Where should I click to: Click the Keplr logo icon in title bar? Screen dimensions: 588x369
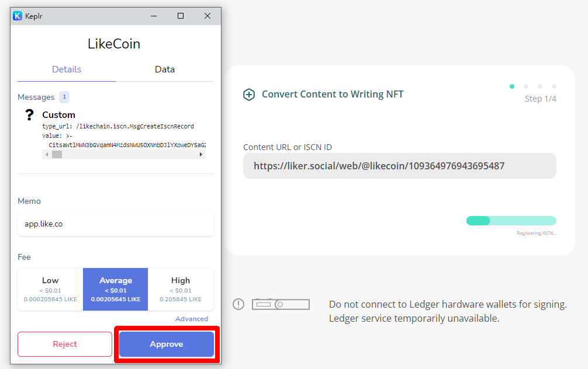[x=18, y=16]
